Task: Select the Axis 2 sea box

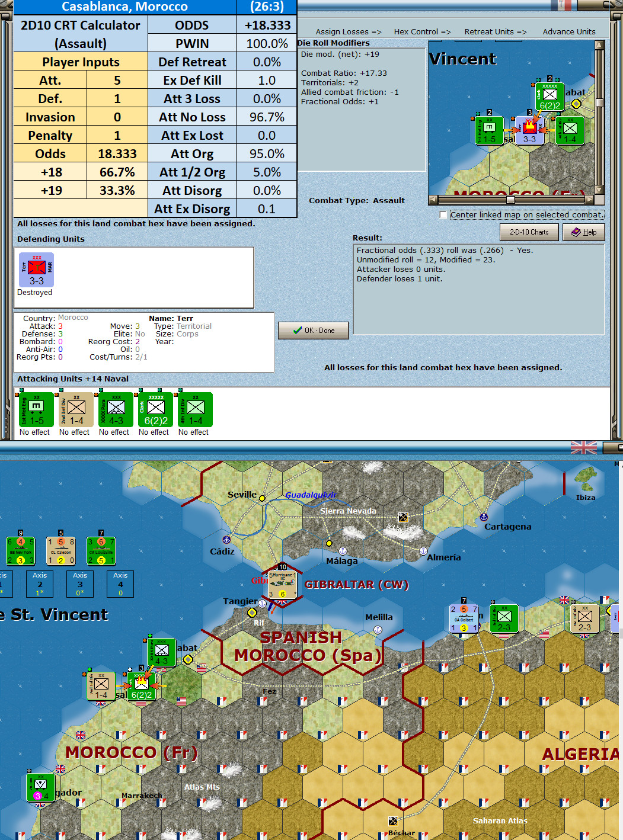Action: click(40, 584)
